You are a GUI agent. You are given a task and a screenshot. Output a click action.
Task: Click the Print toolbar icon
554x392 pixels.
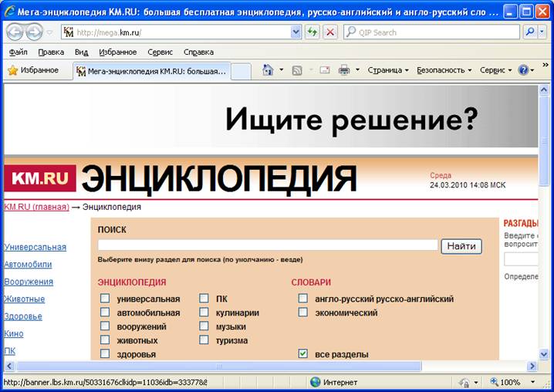pos(344,70)
